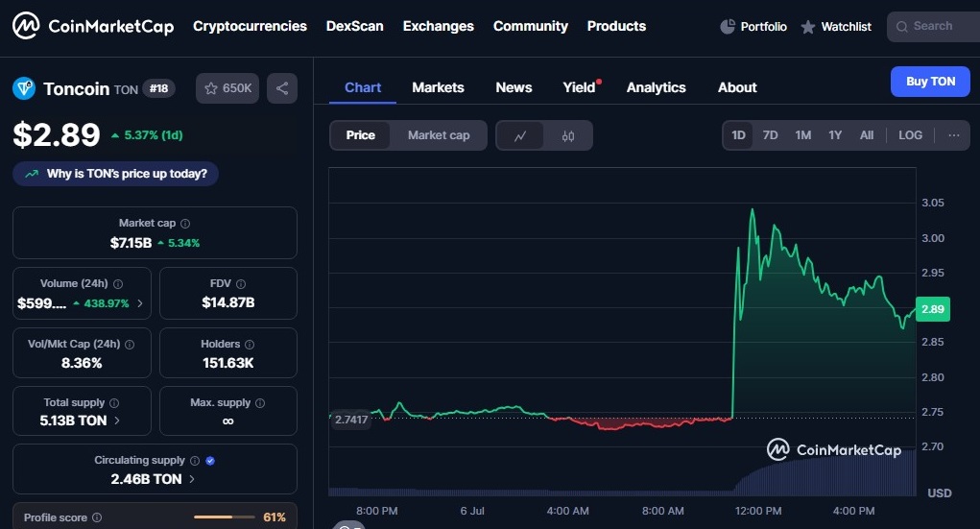Click the Toncoin logo icon
Screen dimensions: 980x529
24,88
